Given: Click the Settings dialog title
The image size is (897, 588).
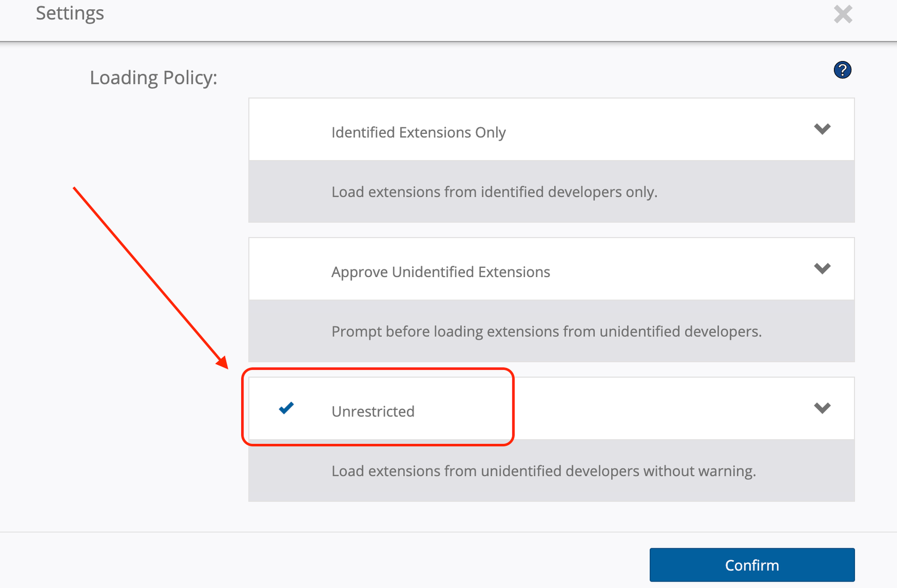Looking at the screenshot, I should click(x=70, y=13).
